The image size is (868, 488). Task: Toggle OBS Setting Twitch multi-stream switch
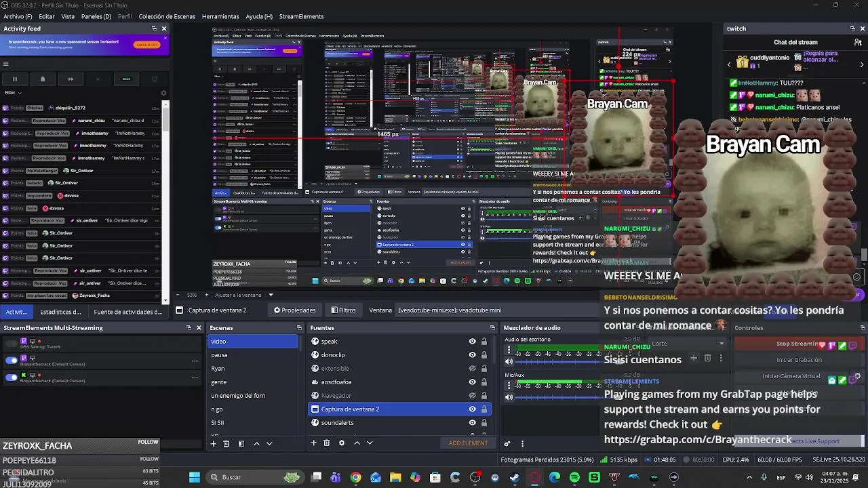pyautogui.click(x=12, y=344)
